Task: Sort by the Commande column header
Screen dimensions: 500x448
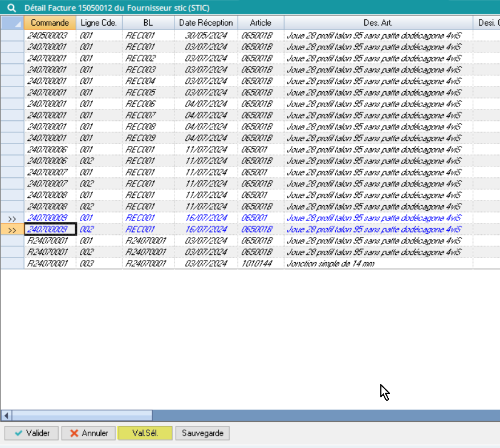Action: [x=50, y=23]
